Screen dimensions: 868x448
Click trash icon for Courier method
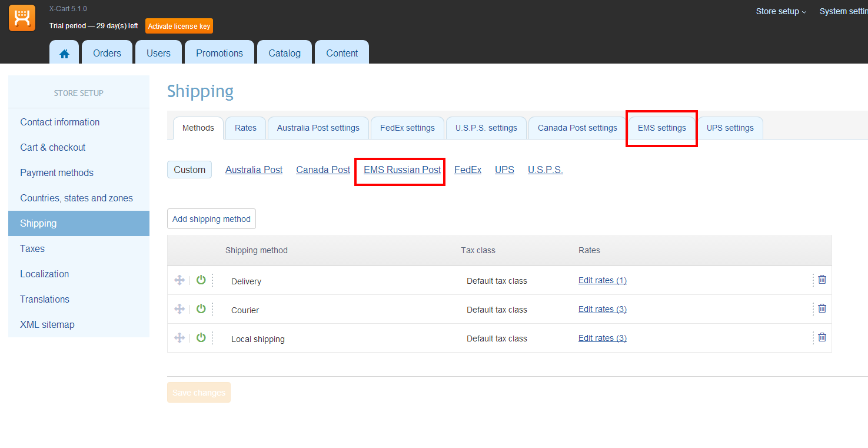point(822,308)
